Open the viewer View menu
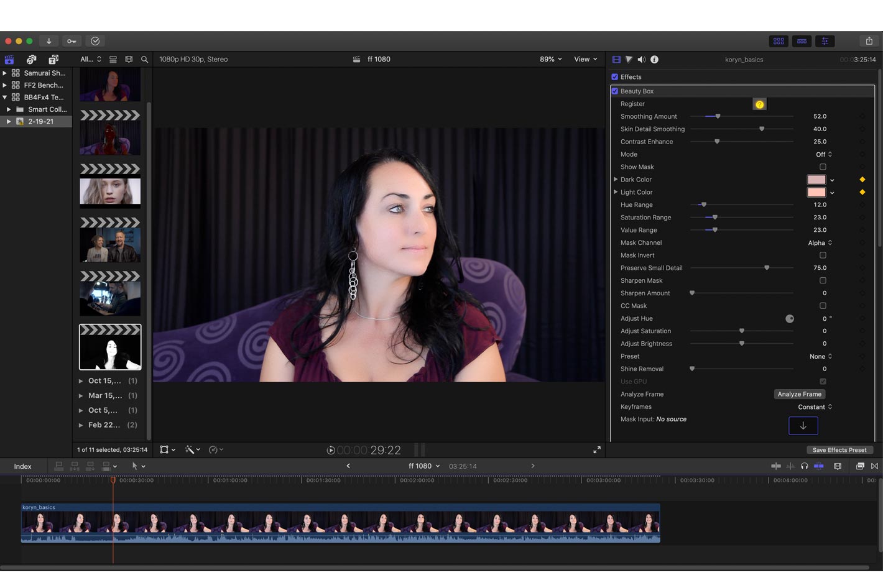The width and height of the screenshot is (883, 588). pos(585,59)
